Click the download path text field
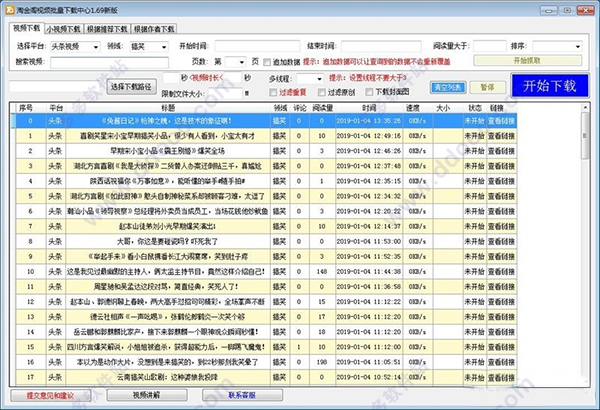This screenshot has height=410, width=600. 57,86
